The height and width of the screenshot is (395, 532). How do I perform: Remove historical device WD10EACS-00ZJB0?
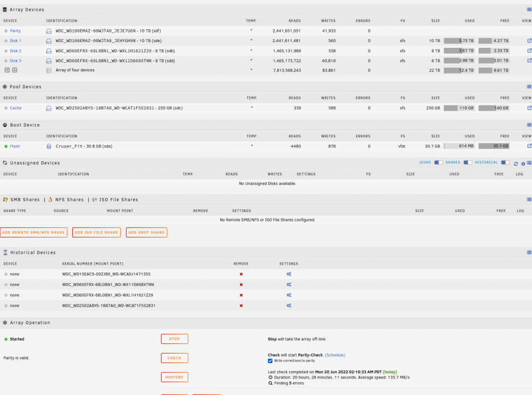[241, 275]
